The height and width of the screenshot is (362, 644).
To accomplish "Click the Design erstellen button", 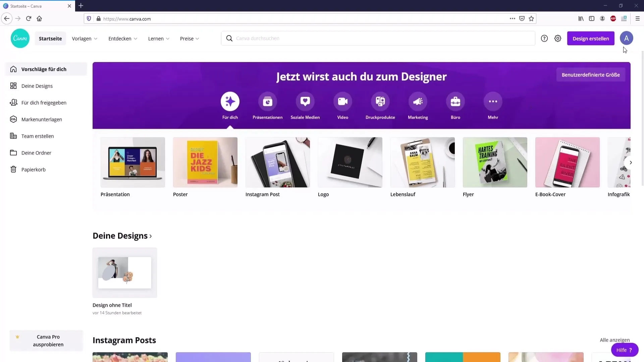I will coord(591,39).
